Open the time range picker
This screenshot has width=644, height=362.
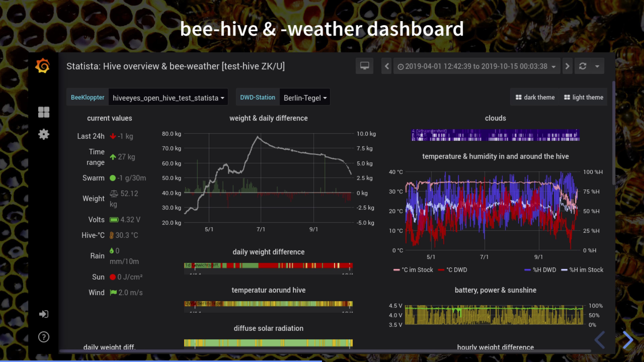pyautogui.click(x=476, y=66)
